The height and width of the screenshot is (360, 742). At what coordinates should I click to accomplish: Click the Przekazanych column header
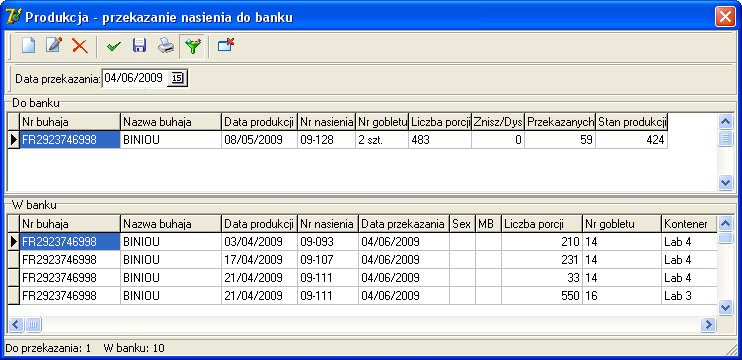tap(560, 122)
